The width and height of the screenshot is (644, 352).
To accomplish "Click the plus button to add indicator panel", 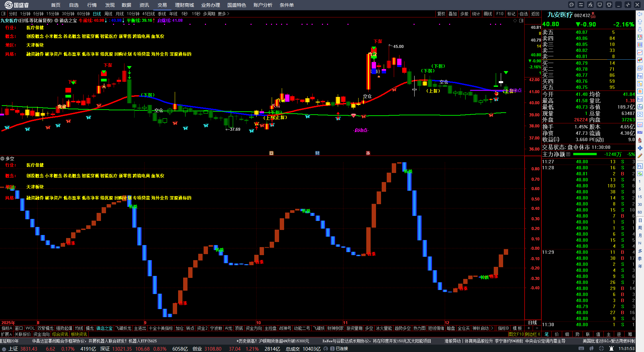I will point(529,328).
